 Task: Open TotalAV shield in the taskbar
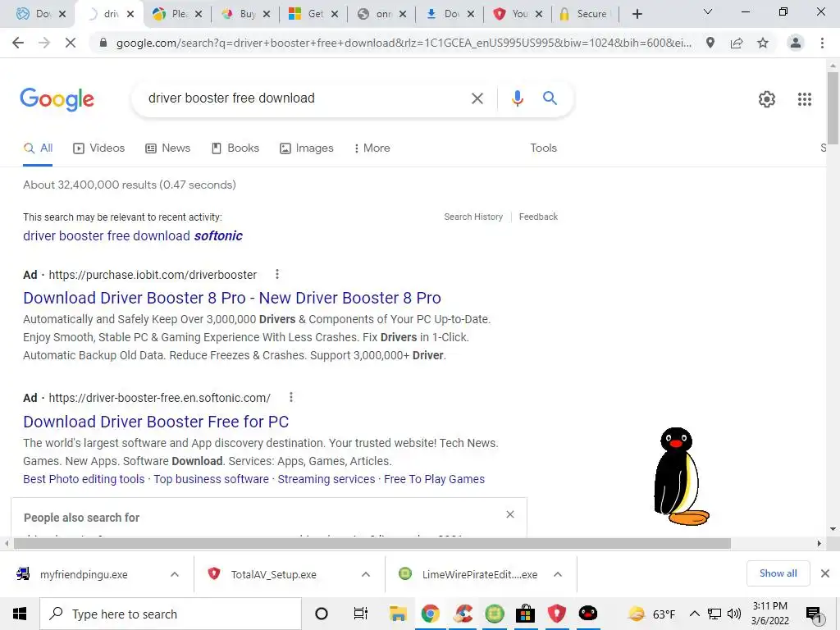557,614
